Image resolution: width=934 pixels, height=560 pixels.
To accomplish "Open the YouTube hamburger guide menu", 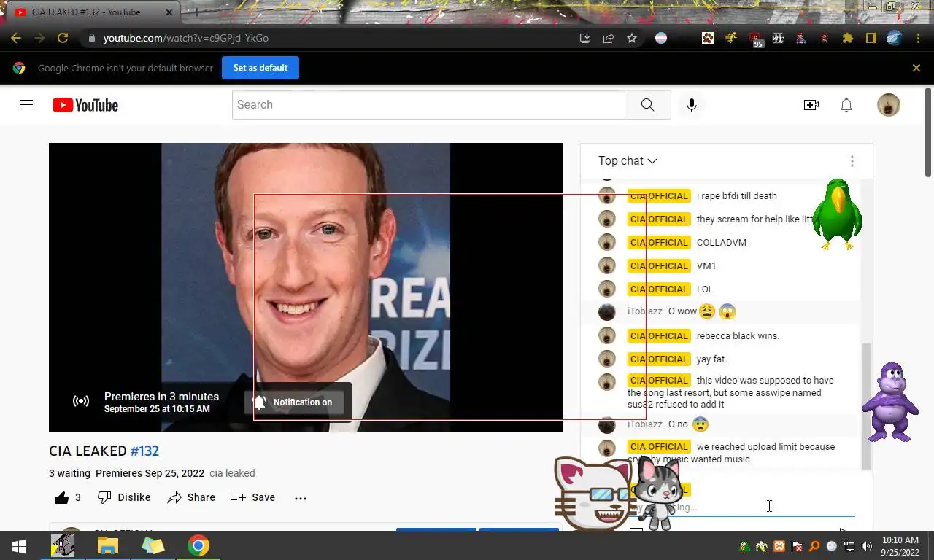I will (26, 105).
